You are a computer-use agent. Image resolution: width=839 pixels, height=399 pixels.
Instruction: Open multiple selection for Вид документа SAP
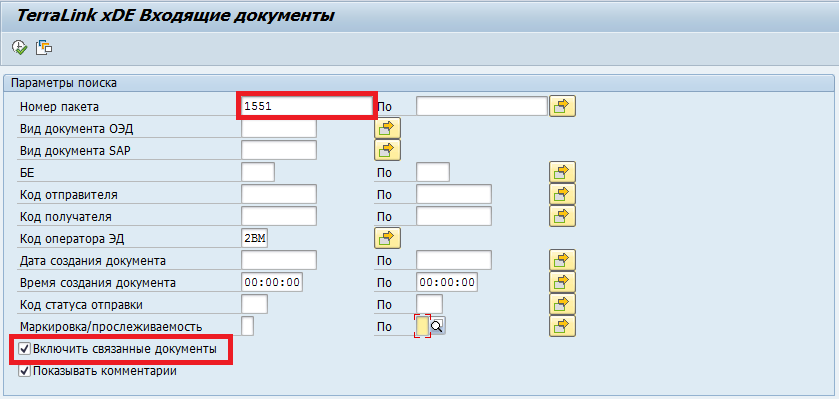[387, 149]
